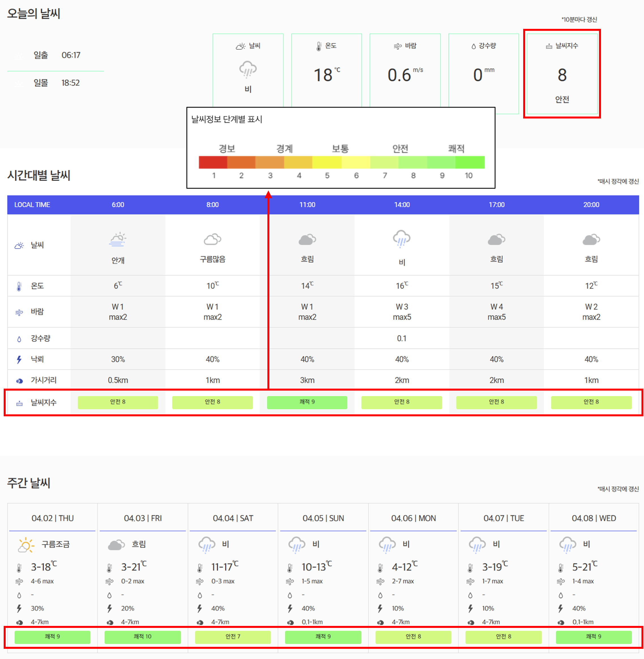The height and width of the screenshot is (659, 644).
Task: Click the 쾌적 9 badge at 11:00
Action: [x=307, y=402]
